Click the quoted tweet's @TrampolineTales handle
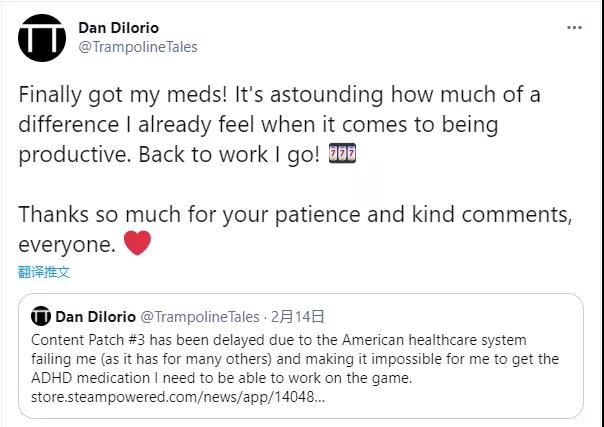 pos(199,317)
